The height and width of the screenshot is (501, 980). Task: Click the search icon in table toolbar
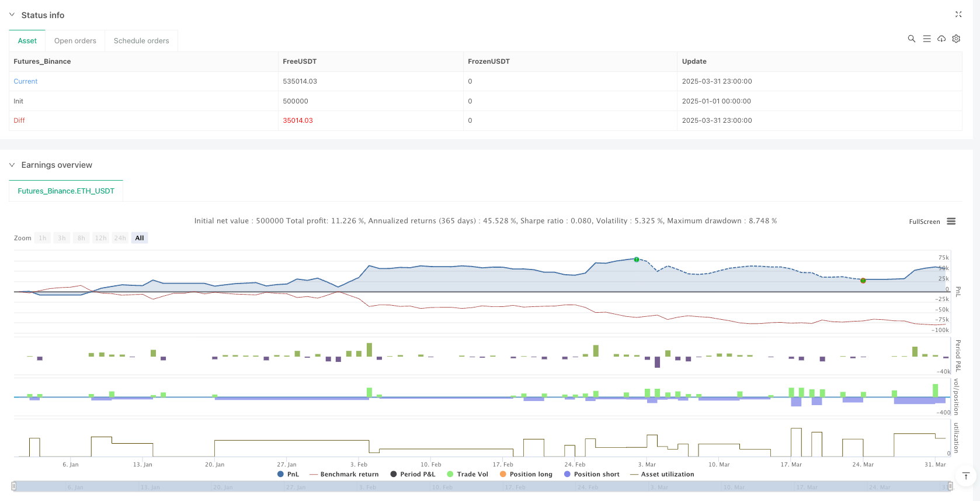tap(911, 39)
